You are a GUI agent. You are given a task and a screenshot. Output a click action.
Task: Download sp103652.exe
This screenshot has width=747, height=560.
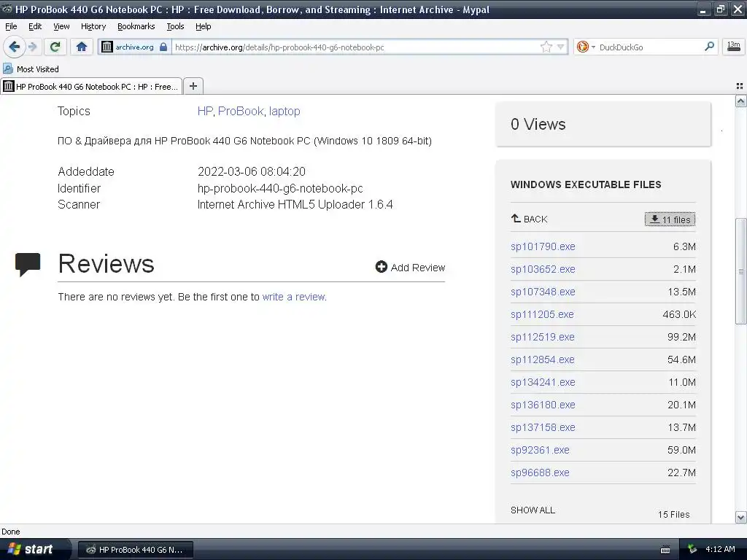(x=543, y=269)
